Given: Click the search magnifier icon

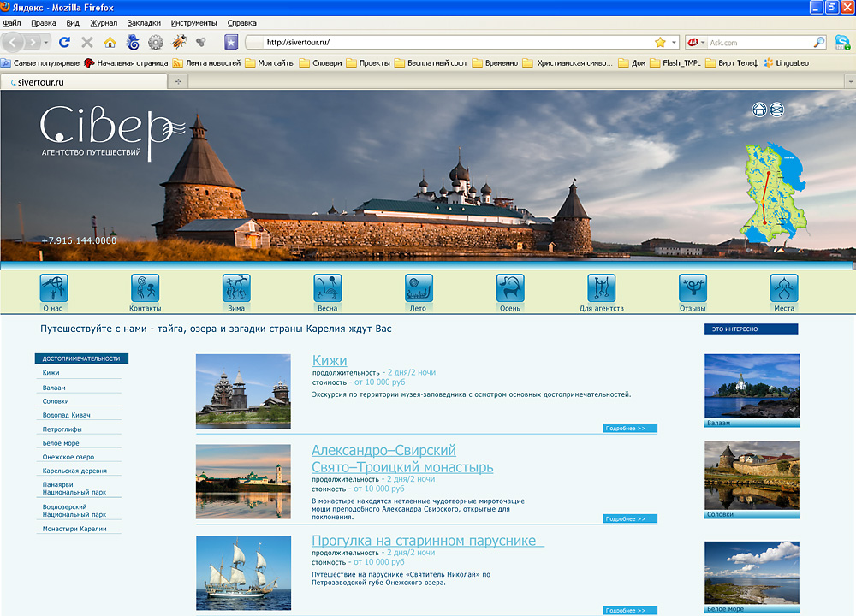Looking at the screenshot, I should (819, 42).
